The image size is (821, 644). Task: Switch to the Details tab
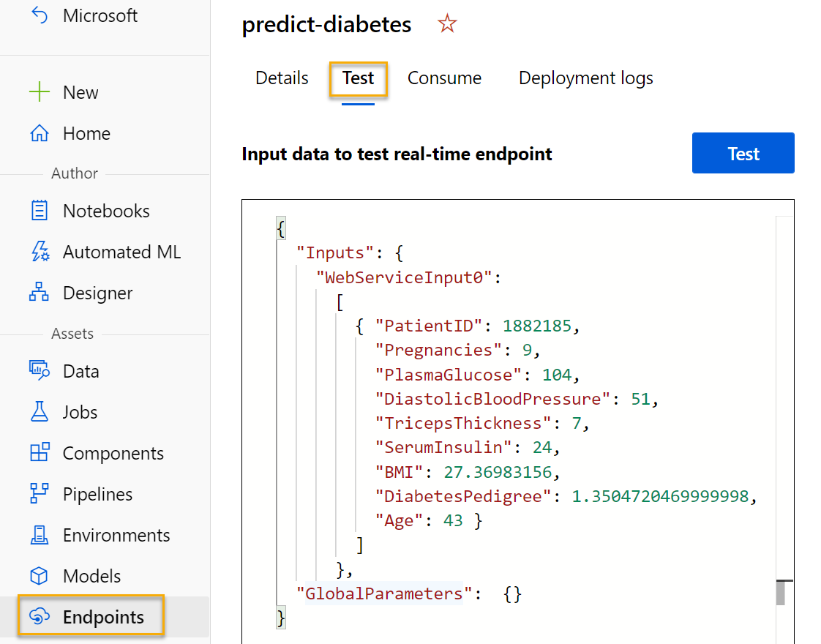[x=282, y=78]
